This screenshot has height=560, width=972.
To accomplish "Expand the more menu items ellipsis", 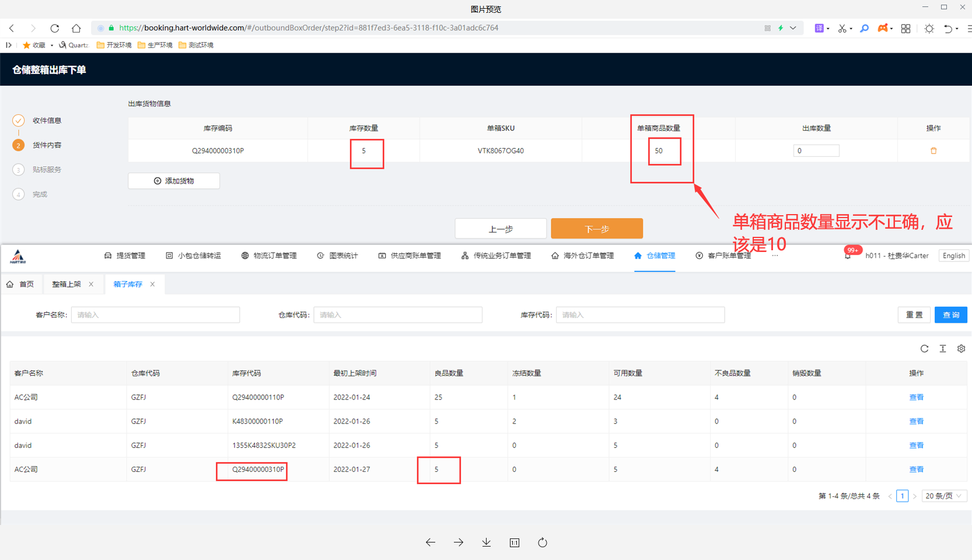I will tap(775, 256).
